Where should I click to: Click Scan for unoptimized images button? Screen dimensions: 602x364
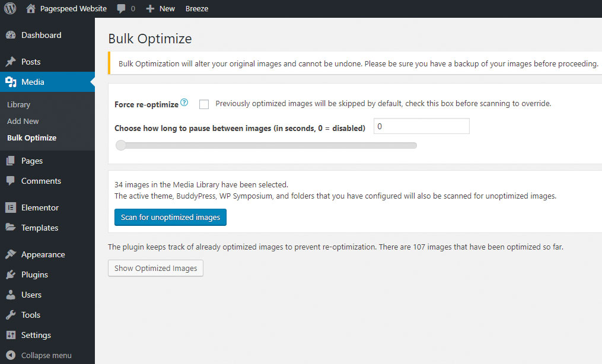click(x=170, y=218)
